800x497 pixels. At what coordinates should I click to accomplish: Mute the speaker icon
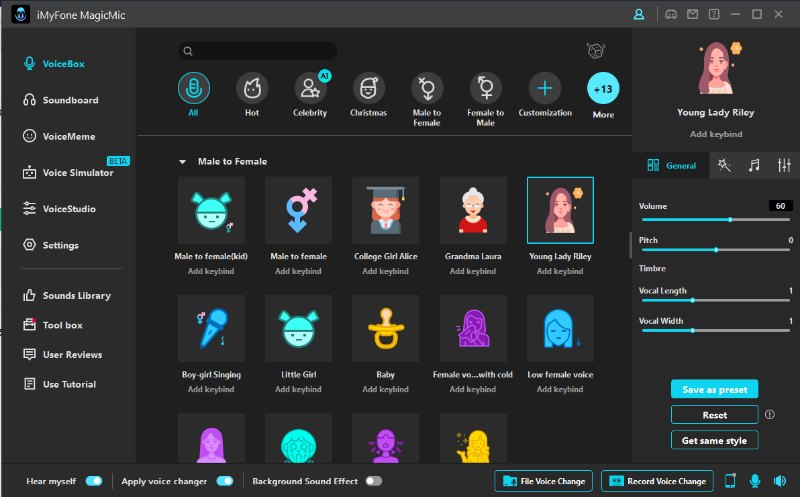[780, 481]
